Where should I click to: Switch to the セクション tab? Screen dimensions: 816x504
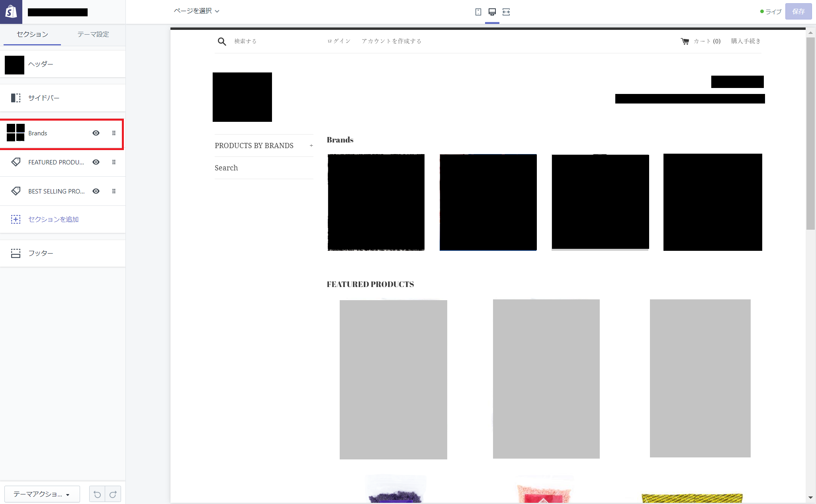pos(32,35)
